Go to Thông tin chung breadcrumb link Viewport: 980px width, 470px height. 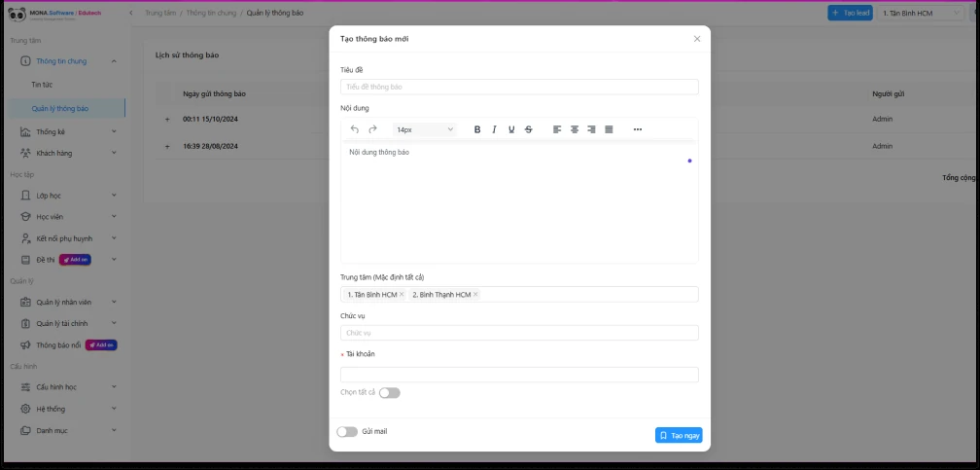tap(211, 13)
